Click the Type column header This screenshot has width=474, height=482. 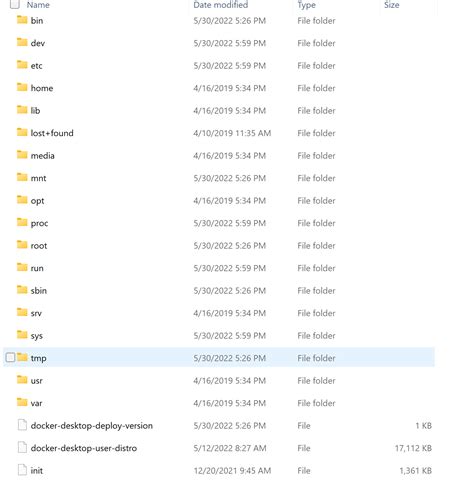pyautogui.click(x=306, y=5)
